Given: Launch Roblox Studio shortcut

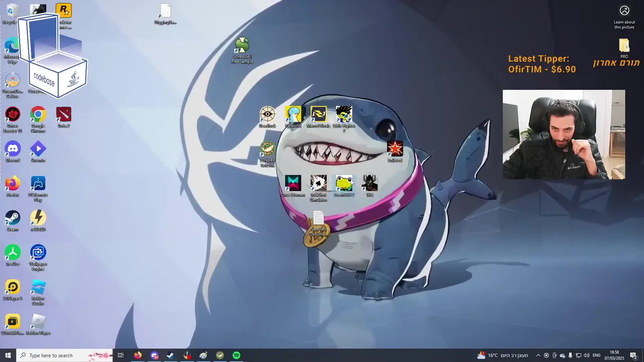Looking at the screenshot, I should click(x=38, y=292).
